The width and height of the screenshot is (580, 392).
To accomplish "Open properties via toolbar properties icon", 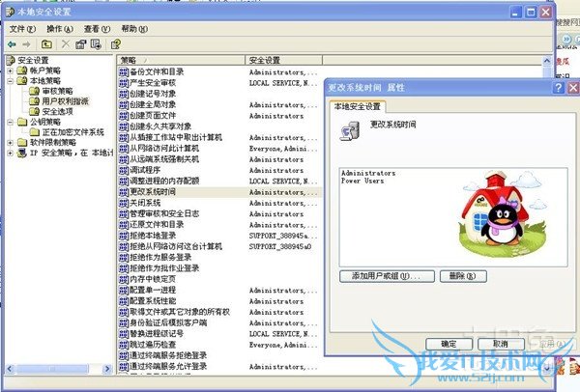I will (x=80, y=44).
